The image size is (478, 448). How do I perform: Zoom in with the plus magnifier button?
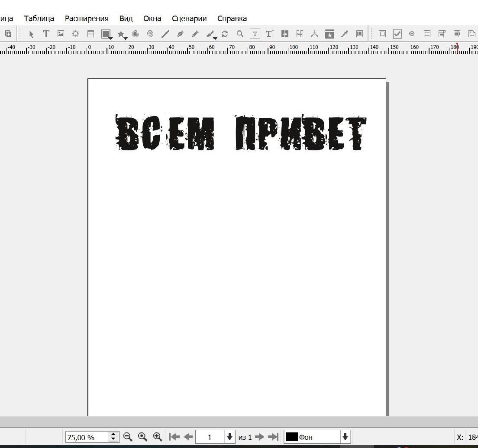[x=158, y=437]
